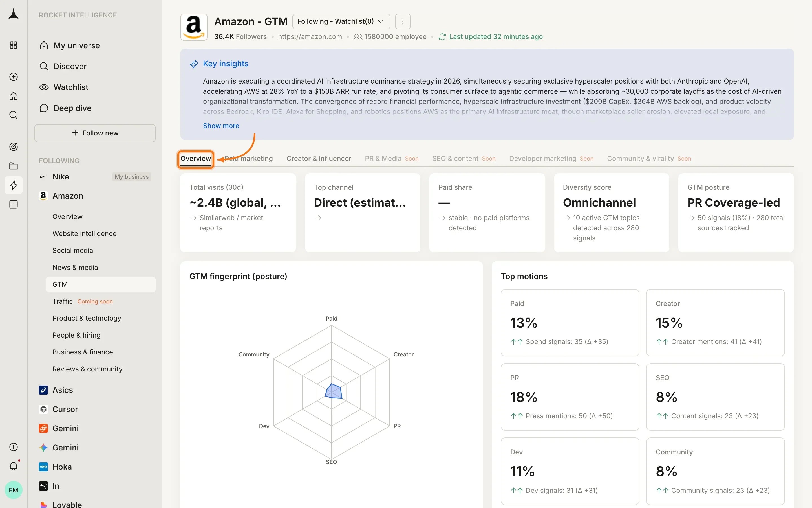Screen dimensions: 812x508
Task: Click the SEO 8% motion card
Action: (x=715, y=397)
